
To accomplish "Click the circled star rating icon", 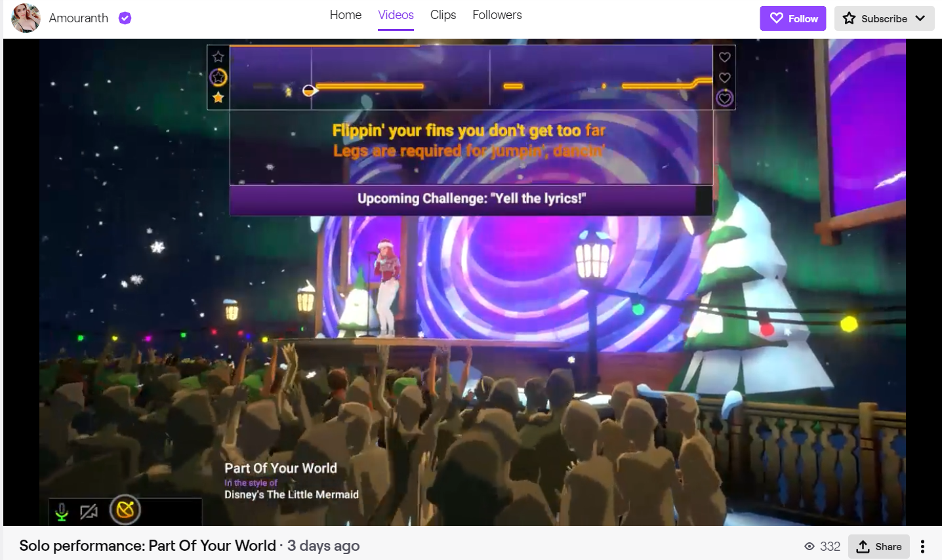I will tap(218, 77).
